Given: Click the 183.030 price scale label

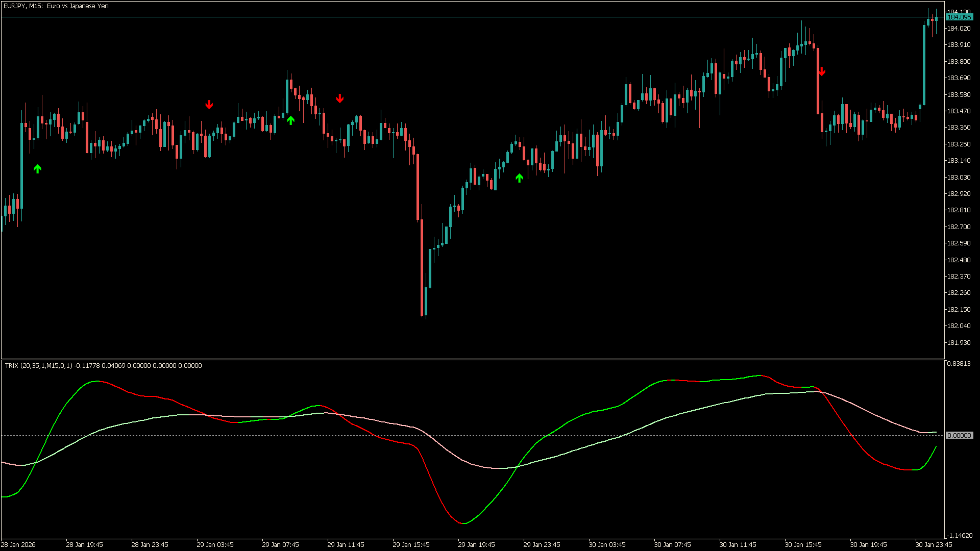Looking at the screenshot, I should pyautogui.click(x=959, y=177).
